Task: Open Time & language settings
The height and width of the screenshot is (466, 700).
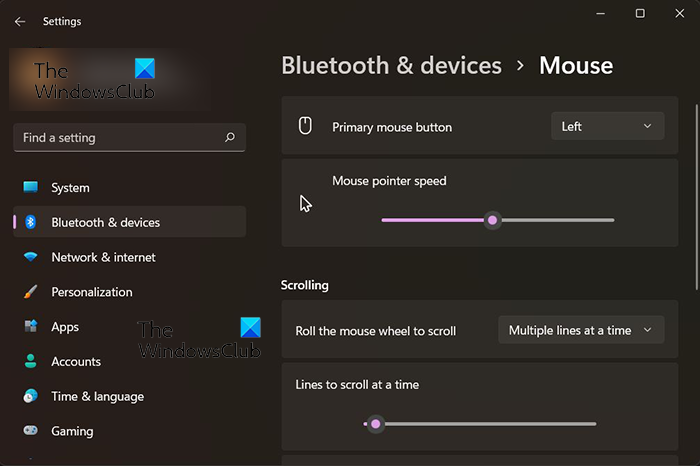Action: pyautogui.click(x=97, y=397)
